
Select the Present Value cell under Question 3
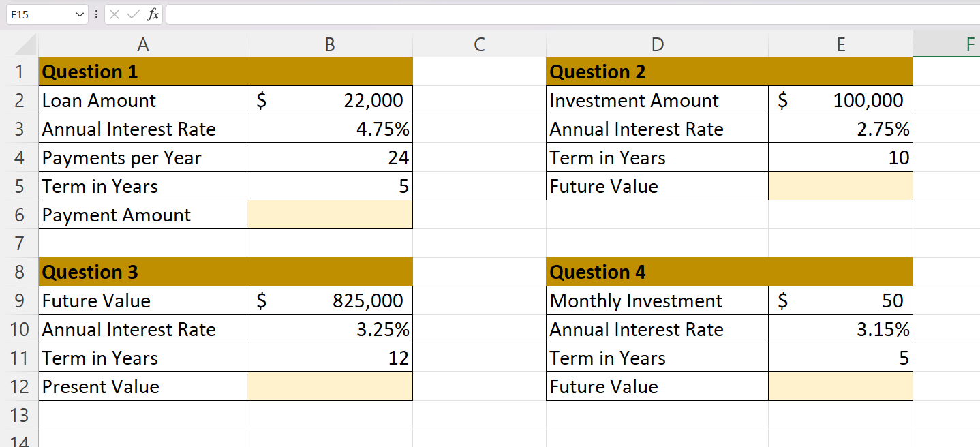point(330,386)
